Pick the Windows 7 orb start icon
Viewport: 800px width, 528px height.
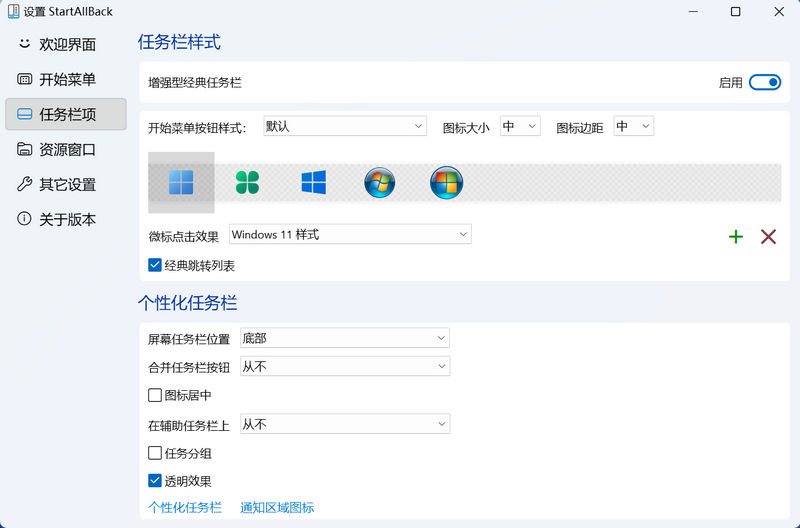[380, 182]
